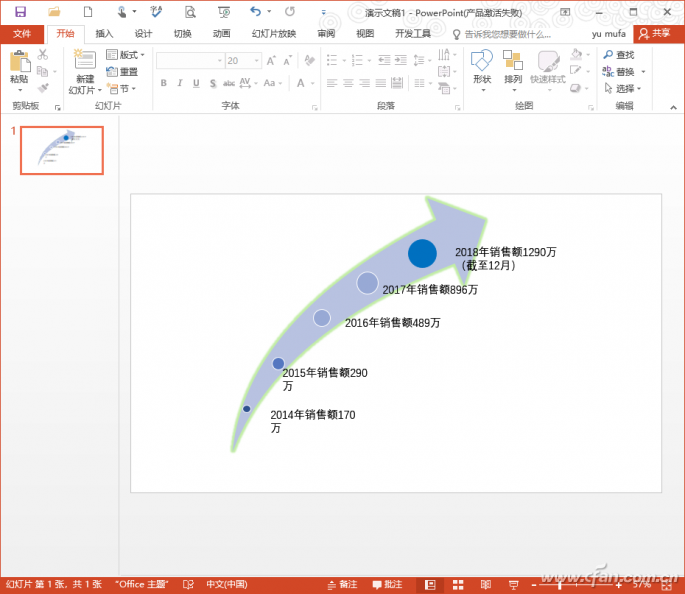Toggle the Notes pane in status bar
Viewport: 685px width, 594px height.
point(342,584)
